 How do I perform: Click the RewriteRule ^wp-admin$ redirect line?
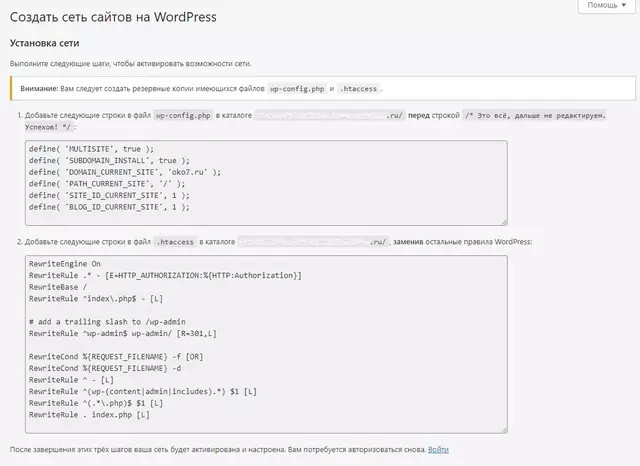point(122,333)
